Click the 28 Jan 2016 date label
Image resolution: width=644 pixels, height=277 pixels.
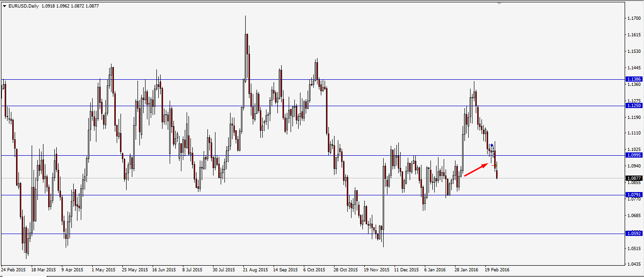467,270
